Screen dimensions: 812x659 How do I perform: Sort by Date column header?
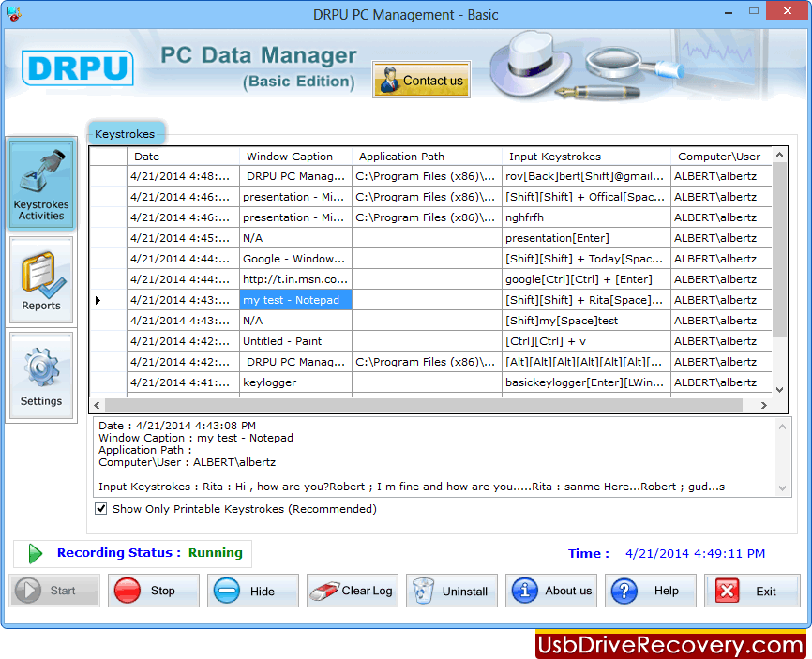[x=184, y=157]
